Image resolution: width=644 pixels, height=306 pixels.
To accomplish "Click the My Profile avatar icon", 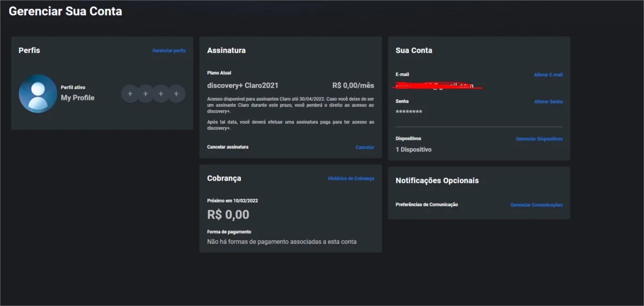I will tap(38, 94).
